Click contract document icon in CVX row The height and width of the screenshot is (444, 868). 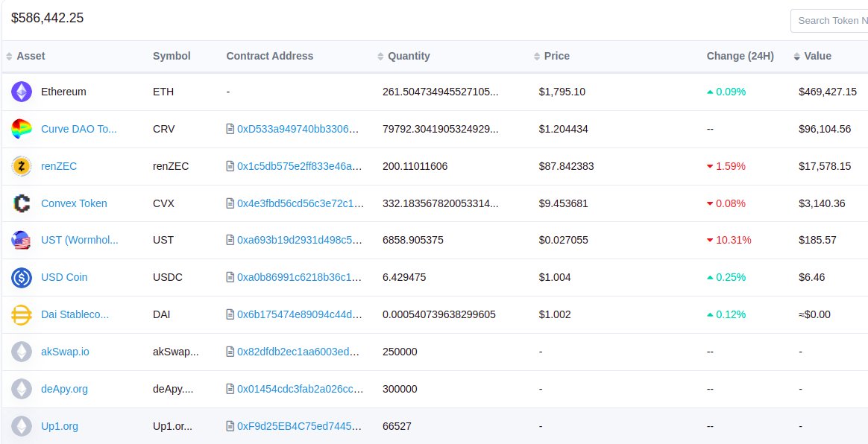tap(230, 203)
